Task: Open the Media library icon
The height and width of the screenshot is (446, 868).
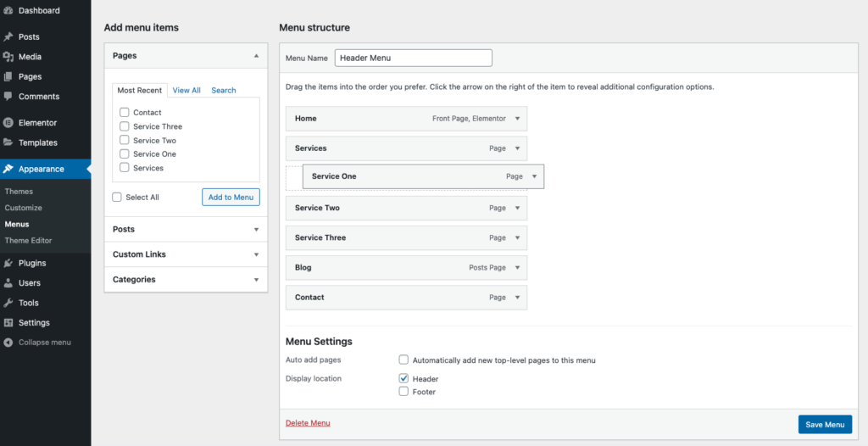Action: click(8, 57)
